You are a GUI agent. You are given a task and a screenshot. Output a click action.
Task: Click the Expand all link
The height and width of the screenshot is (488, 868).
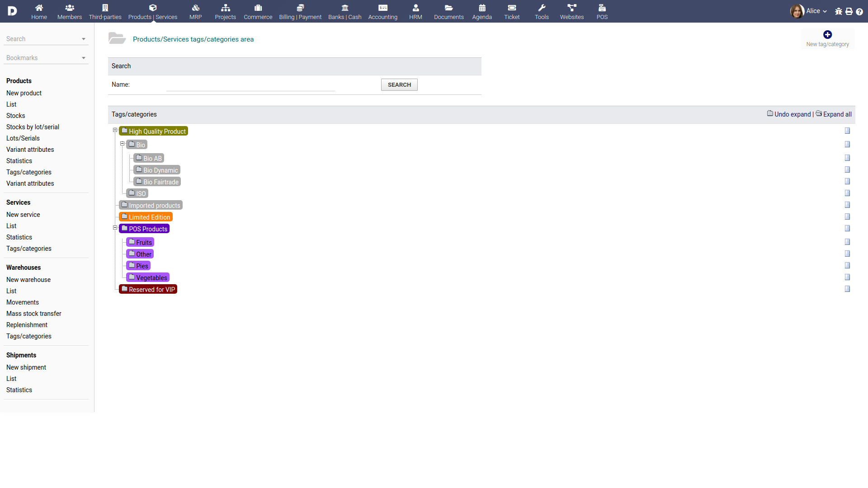click(x=837, y=114)
